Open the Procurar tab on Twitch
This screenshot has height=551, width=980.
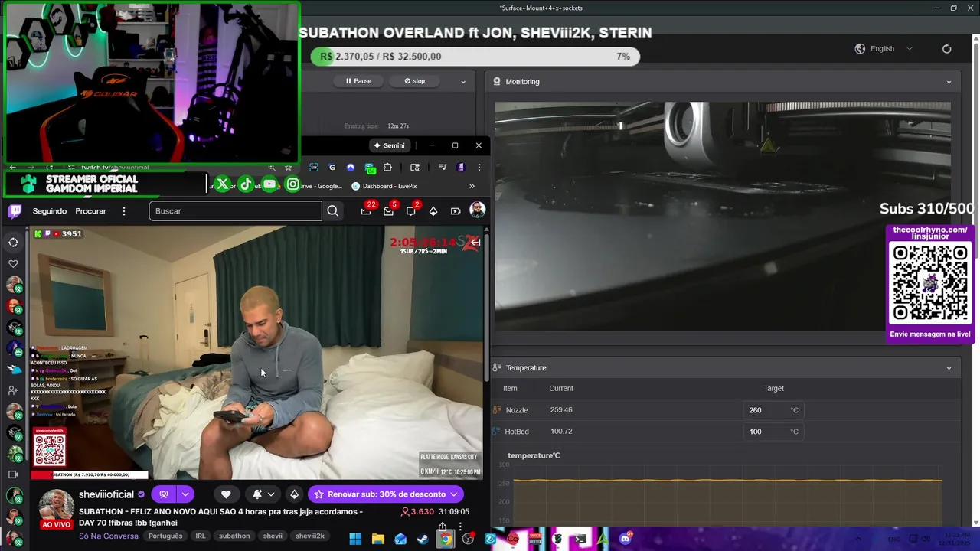(90, 211)
